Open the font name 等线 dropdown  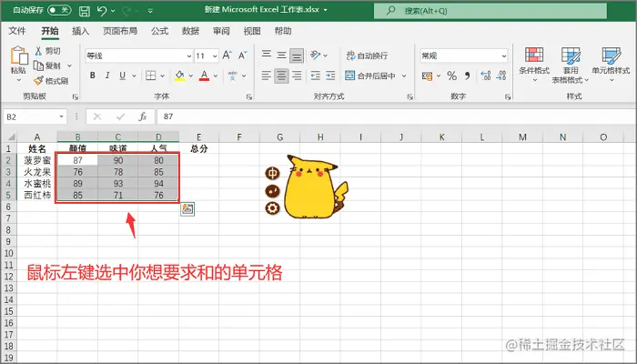pos(189,56)
